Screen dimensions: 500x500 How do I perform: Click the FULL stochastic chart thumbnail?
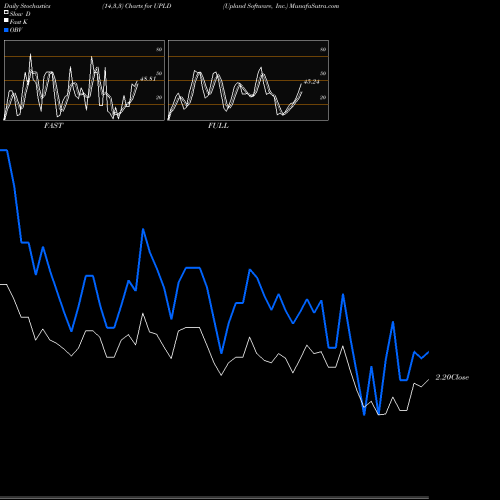click(x=248, y=80)
